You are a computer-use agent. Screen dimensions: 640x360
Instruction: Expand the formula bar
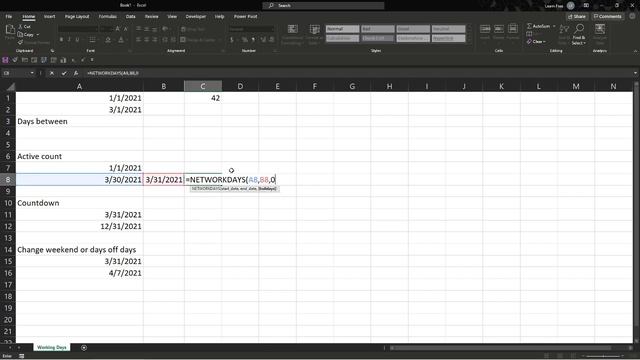click(635, 73)
